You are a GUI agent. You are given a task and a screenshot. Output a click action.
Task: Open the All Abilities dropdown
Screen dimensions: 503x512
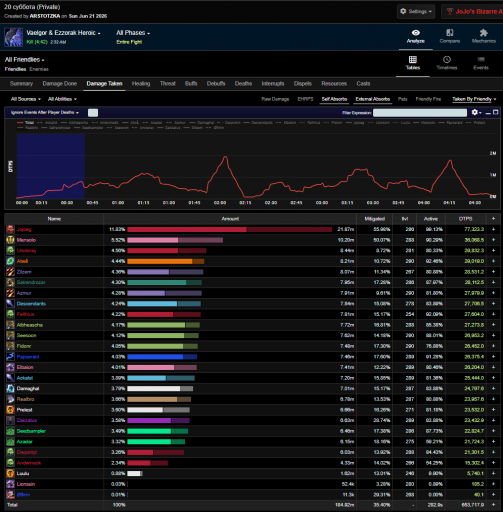tap(62, 99)
